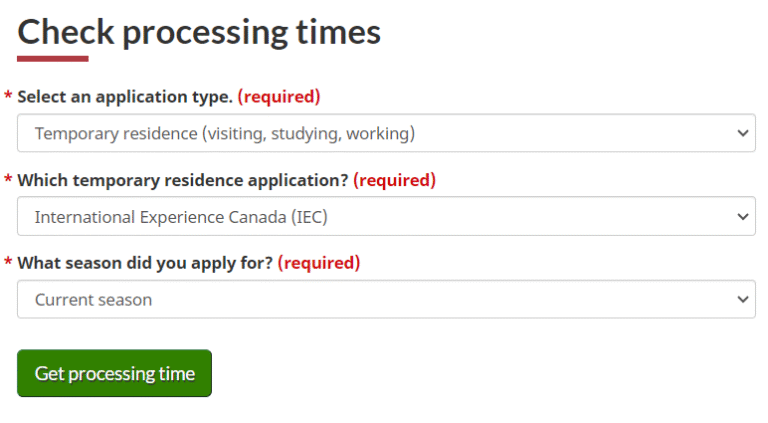Image resolution: width=768 pixels, height=423 pixels.
Task: Click the chevron arrow on application type selector
Action: (x=742, y=133)
